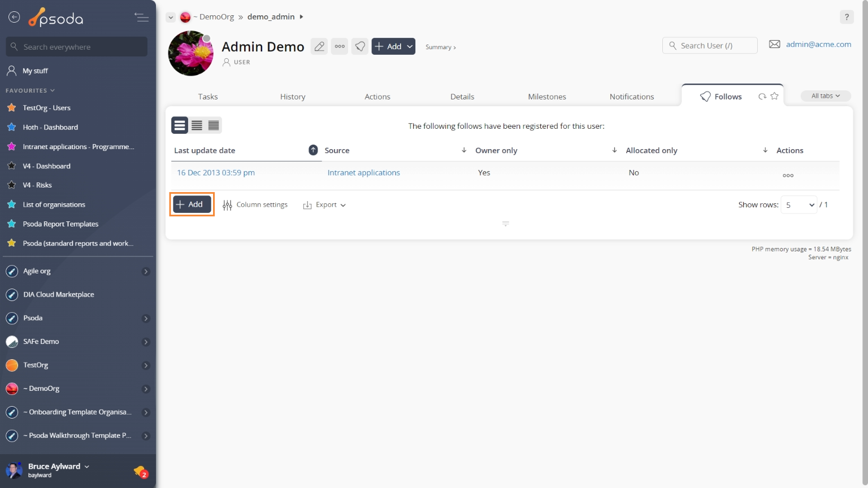
Task: Open the header Add dropdown button
Action: (393, 46)
